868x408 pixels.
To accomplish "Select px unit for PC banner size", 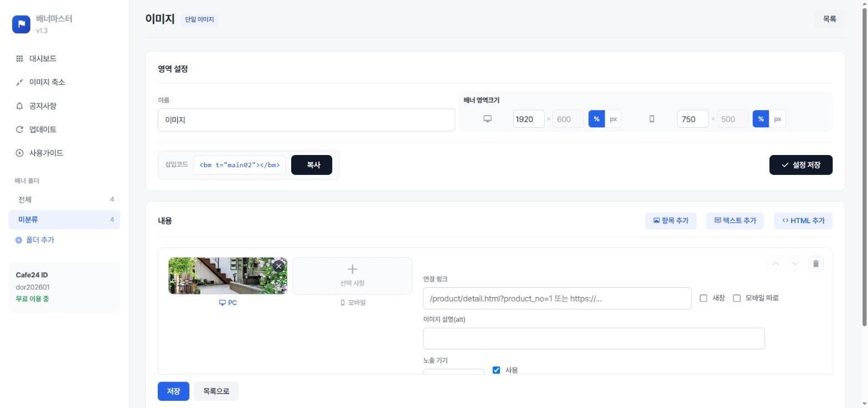I will 613,119.
